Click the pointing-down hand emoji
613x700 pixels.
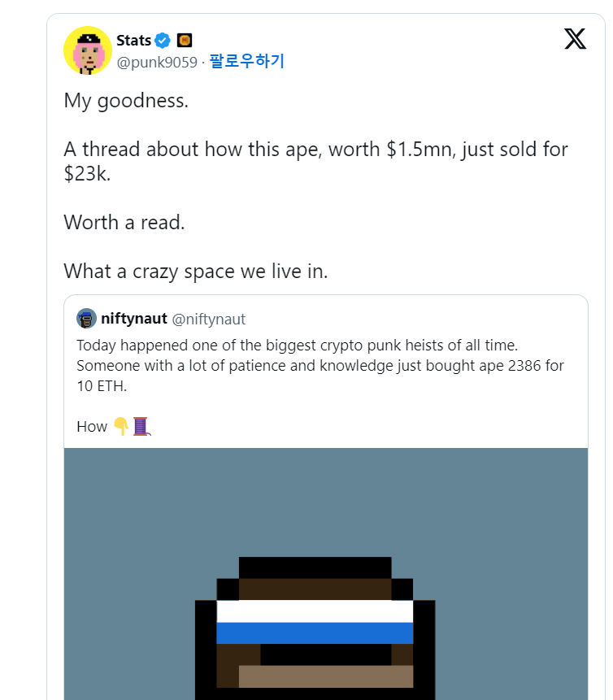coord(121,426)
